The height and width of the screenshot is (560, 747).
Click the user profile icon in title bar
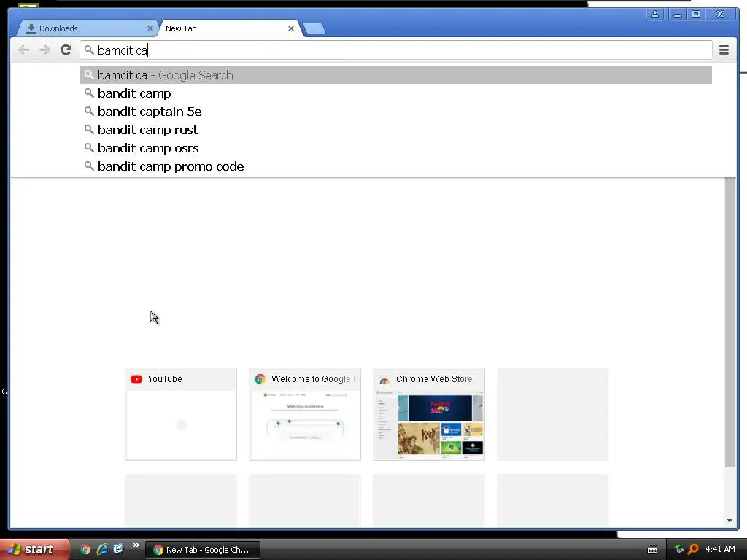[655, 15]
